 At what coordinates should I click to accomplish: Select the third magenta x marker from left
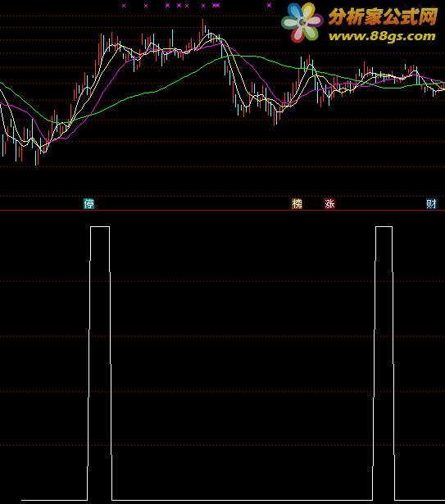(x=167, y=5)
